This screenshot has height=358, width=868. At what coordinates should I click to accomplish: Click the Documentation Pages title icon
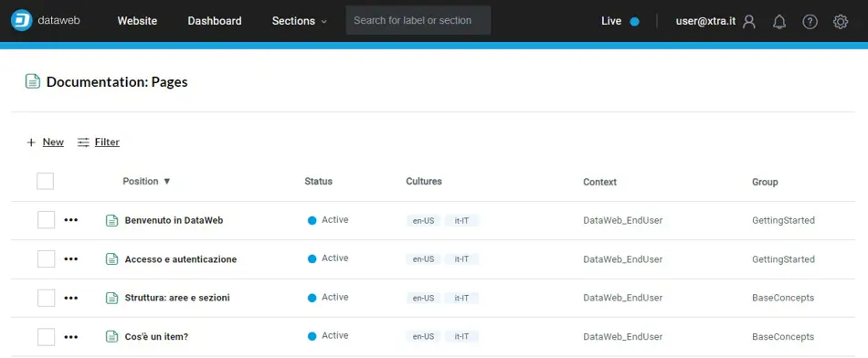pyautogui.click(x=33, y=82)
